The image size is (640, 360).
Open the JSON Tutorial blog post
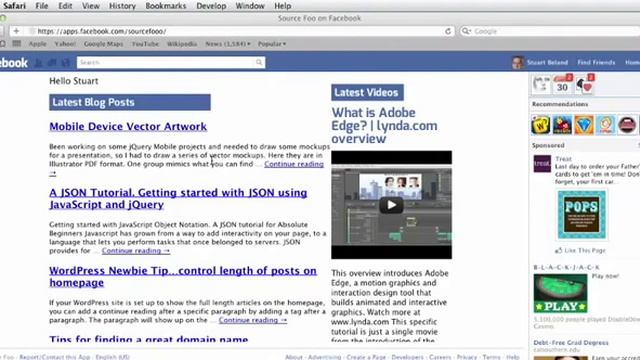pyautogui.click(x=178, y=198)
